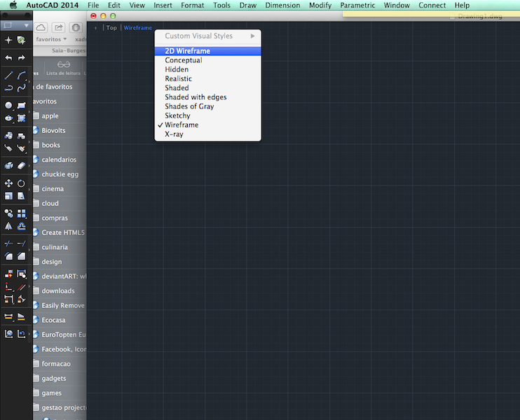Choose Shades of Gray style
The height and width of the screenshot is (420, 520).
208,106
